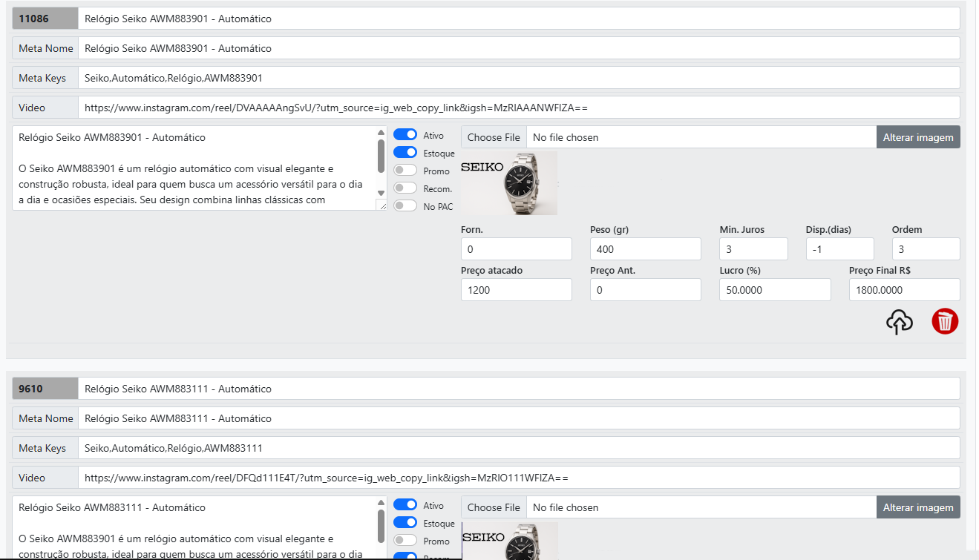
Task: Click the Meta Keys field for AWM883111
Action: point(519,448)
